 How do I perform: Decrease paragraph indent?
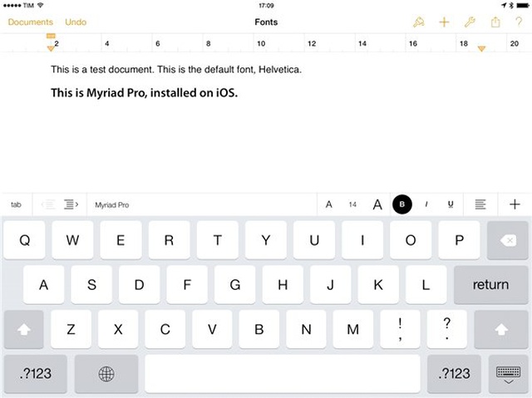tap(48, 204)
